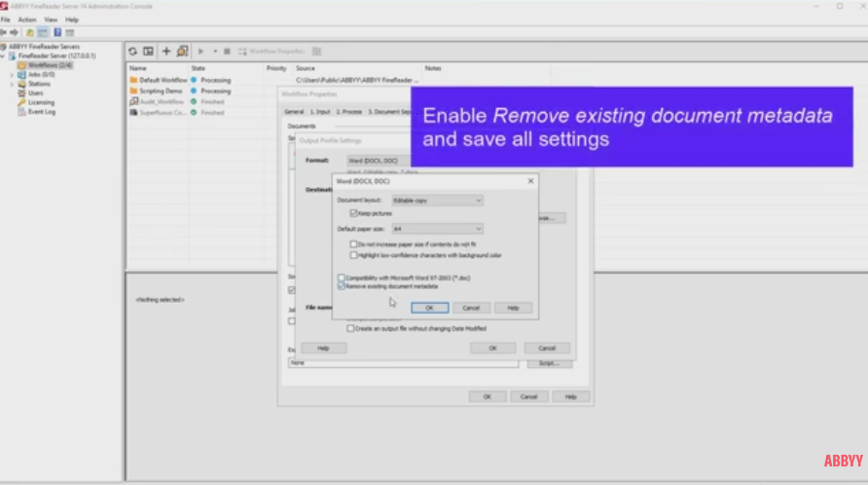Click the blue Help icon in console toolbar
The image size is (868, 485).
point(57,33)
